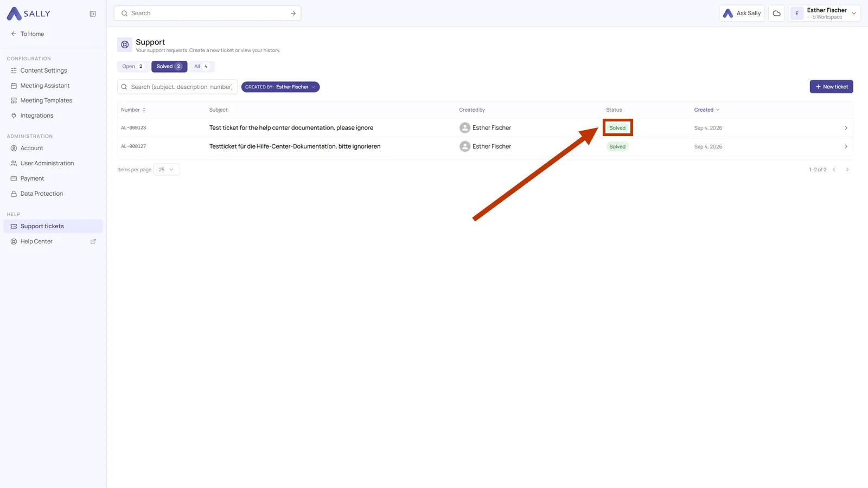Click the ticket search input field
Screen dimensions: 868x488
click(177, 87)
